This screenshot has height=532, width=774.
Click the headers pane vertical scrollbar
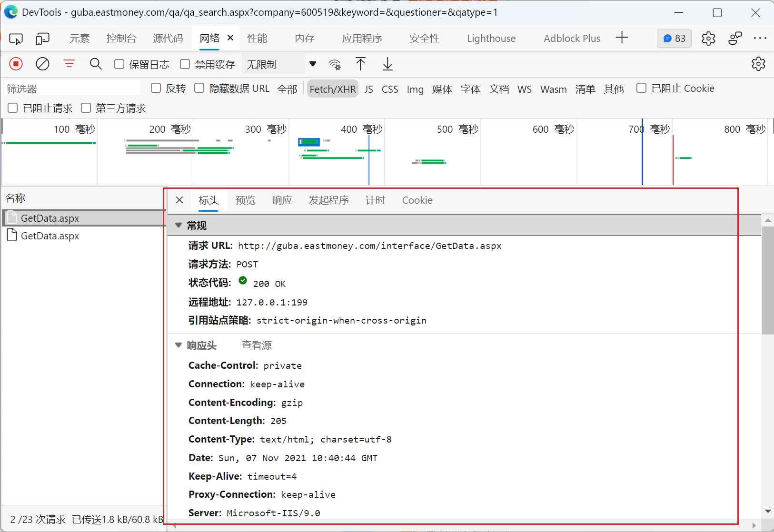tap(767, 281)
